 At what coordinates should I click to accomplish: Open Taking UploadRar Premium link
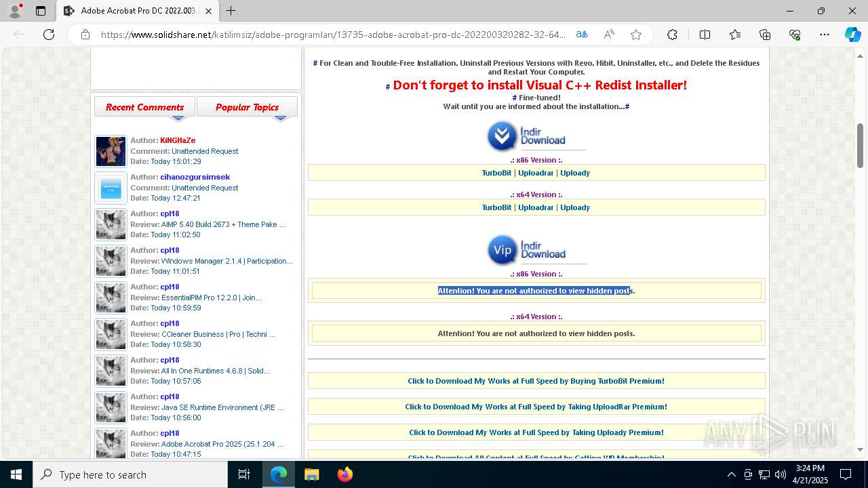(x=536, y=407)
